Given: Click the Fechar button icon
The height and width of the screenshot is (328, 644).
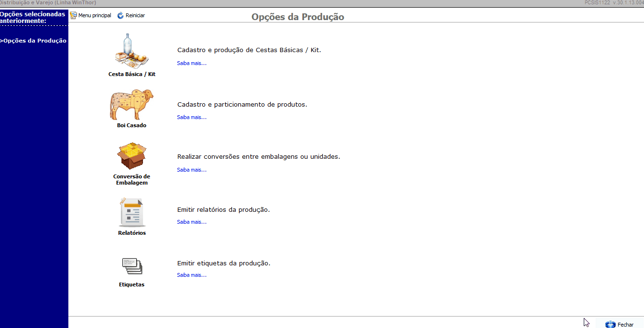Looking at the screenshot, I should click(x=610, y=324).
